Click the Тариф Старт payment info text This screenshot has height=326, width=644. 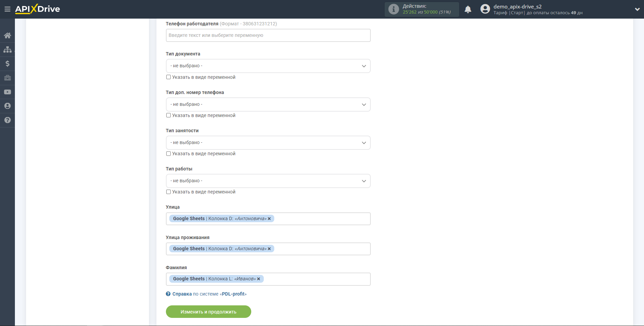point(538,13)
